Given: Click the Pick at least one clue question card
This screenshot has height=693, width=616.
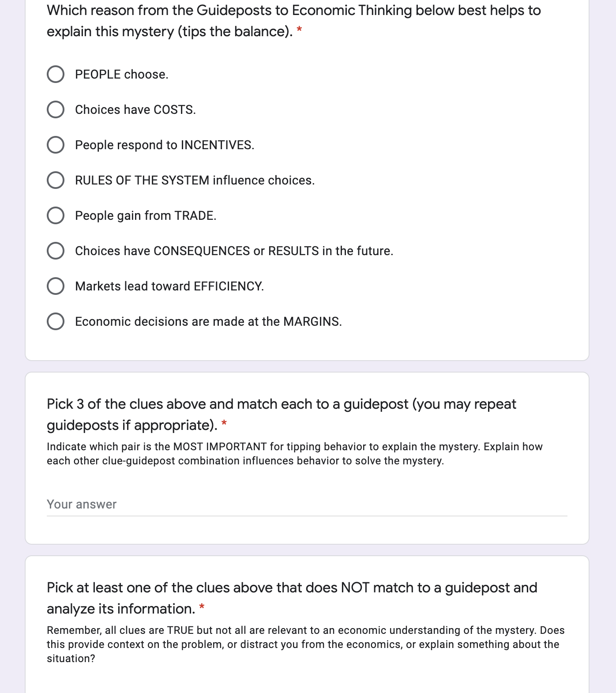Looking at the screenshot, I should [x=308, y=618].
